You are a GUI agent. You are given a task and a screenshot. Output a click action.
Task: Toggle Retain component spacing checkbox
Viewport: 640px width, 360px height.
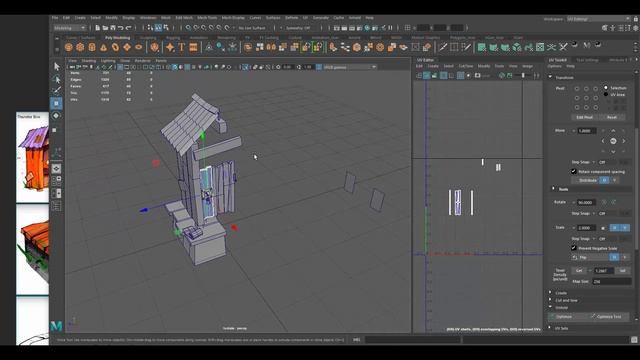[x=574, y=171]
